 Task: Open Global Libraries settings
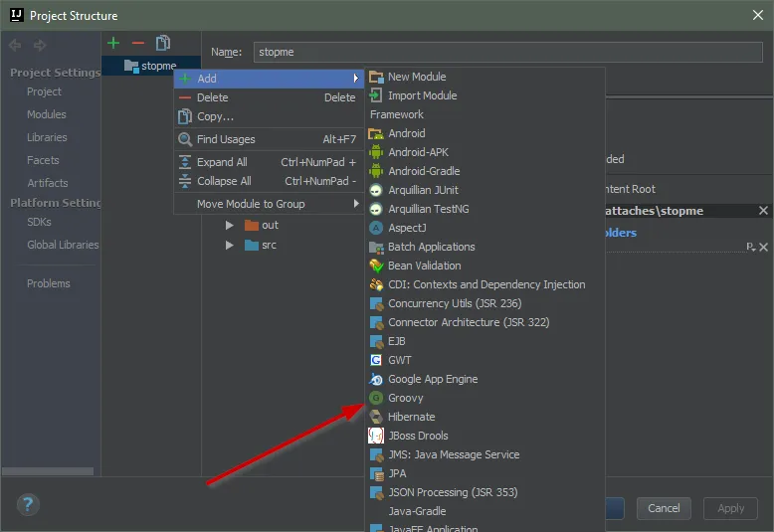pyautogui.click(x=63, y=245)
